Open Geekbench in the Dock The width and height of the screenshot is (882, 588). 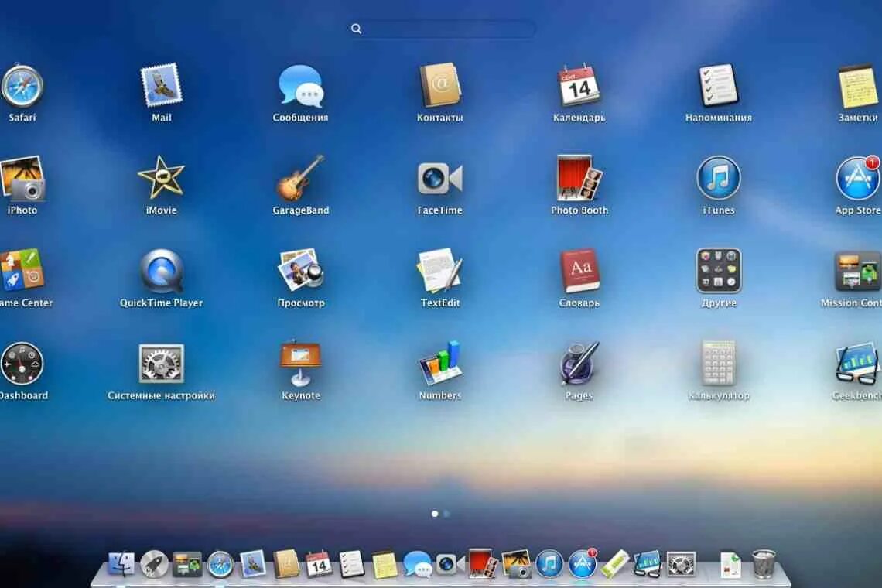pos(648,564)
